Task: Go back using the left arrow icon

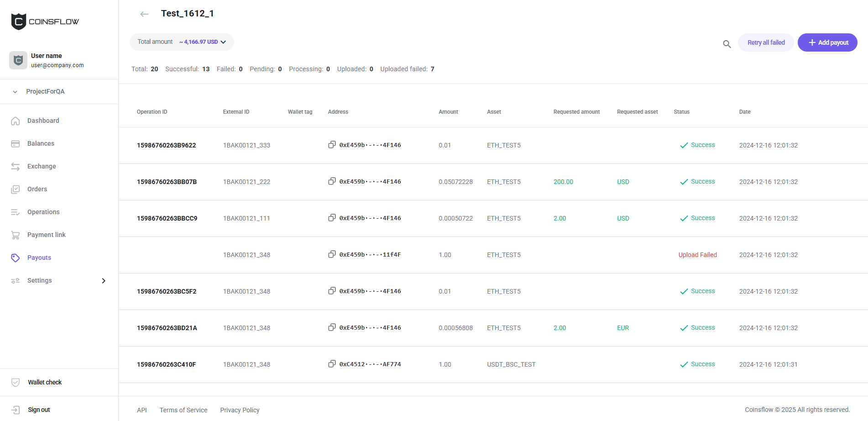Action: click(144, 14)
